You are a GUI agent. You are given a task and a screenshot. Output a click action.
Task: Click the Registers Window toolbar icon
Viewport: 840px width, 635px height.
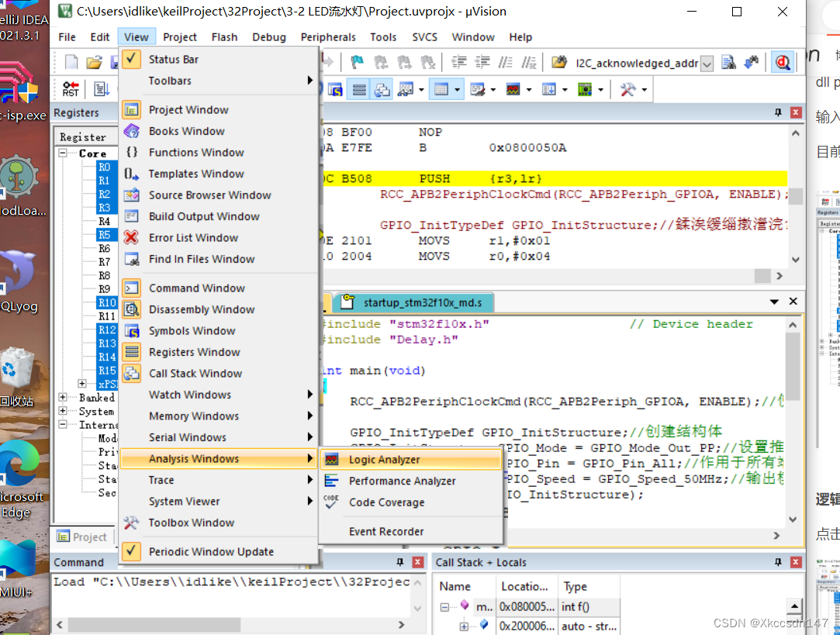pyautogui.click(x=359, y=89)
